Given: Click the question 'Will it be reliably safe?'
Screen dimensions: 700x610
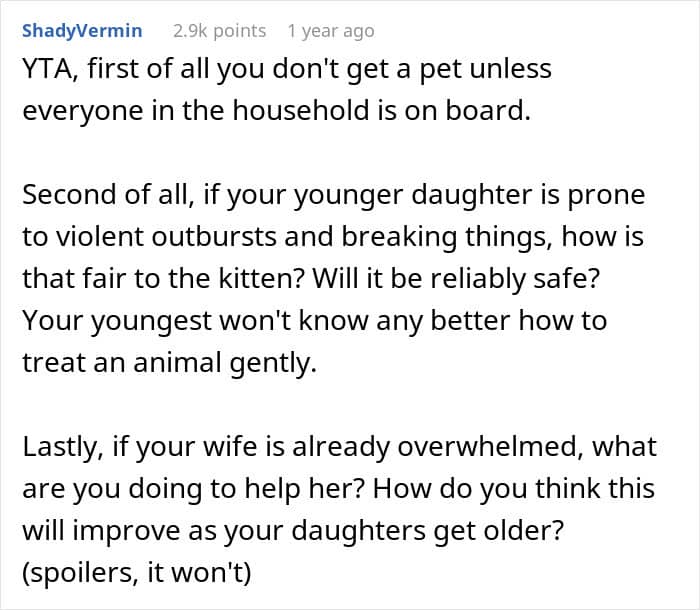Looking at the screenshot, I should [x=456, y=279].
